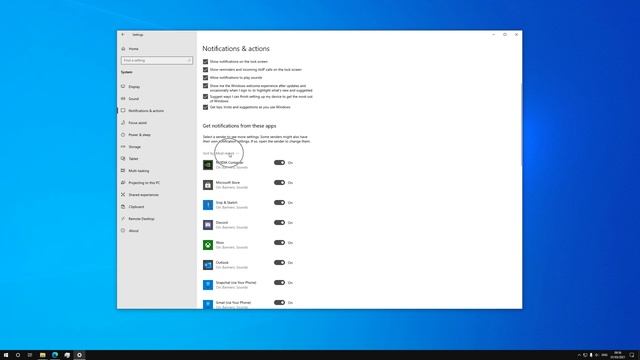The width and height of the screenshot is (640, 360).
Task: Click the Outlook app icon
Action: (208, 265)
